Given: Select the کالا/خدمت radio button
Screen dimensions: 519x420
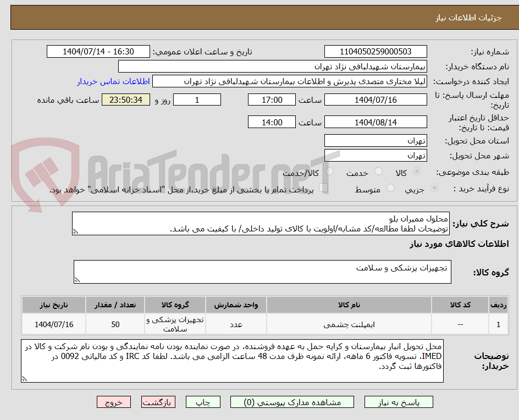Looking at the screenshot, I should click(x=329, y=172).
